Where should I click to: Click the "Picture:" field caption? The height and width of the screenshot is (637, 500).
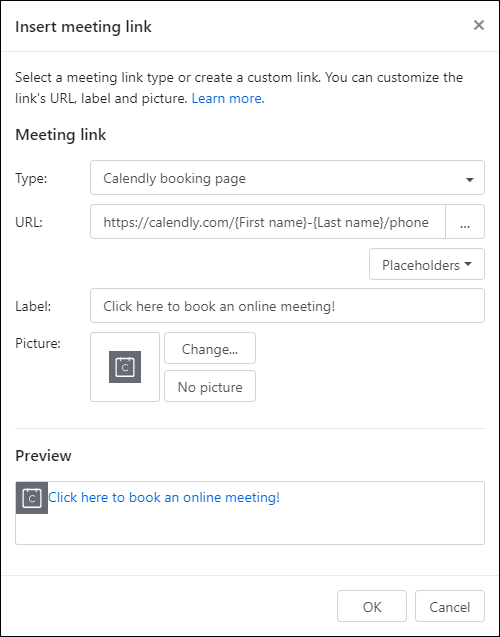[x=38, y=343]
